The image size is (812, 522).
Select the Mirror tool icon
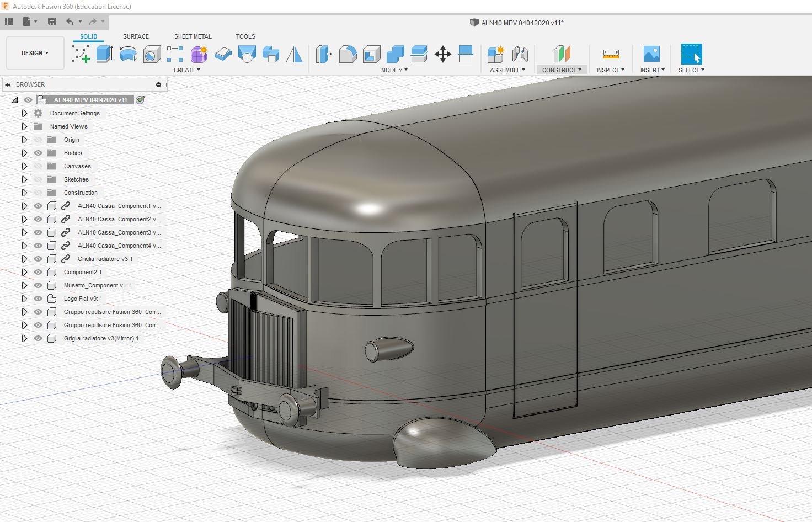click(x=294, y=54)
